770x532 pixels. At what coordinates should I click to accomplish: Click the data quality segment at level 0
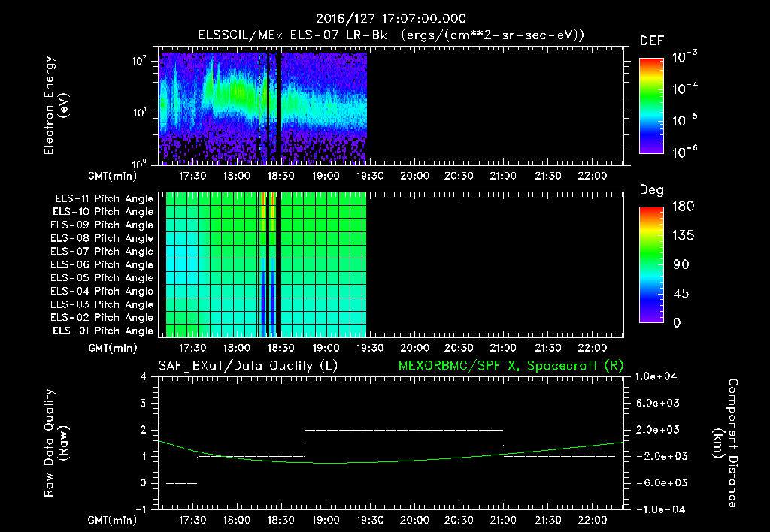(182, 483)
